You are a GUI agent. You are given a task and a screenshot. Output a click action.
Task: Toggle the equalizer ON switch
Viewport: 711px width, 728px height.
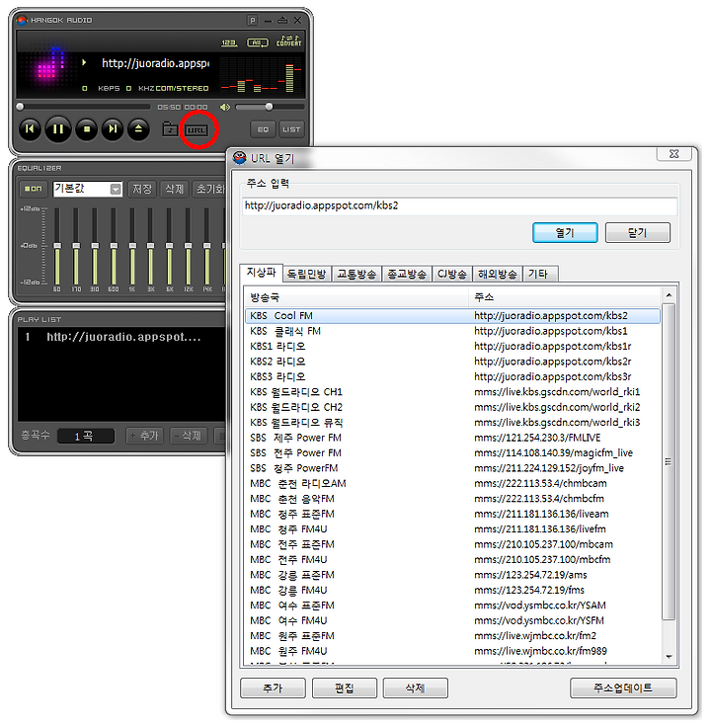pos(33,189)
